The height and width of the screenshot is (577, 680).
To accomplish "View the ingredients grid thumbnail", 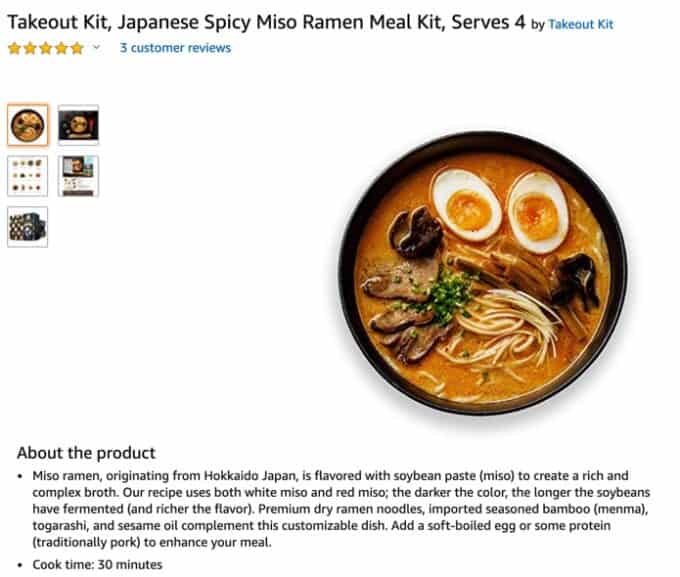I will point(28,176).
